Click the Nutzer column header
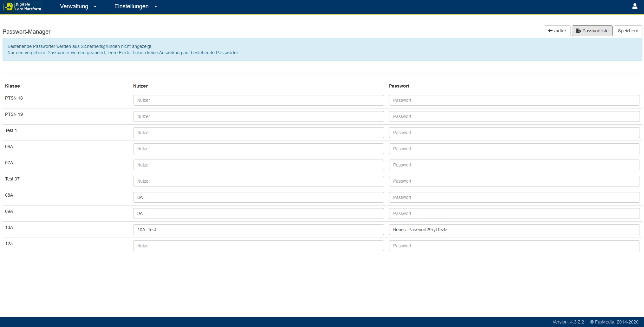This screenshot has height=327, width=644. click(140, 86)
